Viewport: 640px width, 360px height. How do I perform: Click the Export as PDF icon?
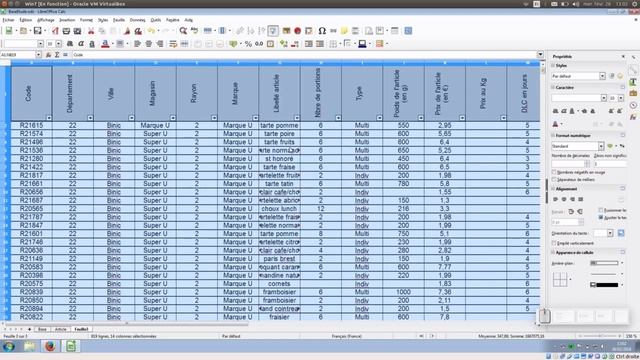pos(55,31)
